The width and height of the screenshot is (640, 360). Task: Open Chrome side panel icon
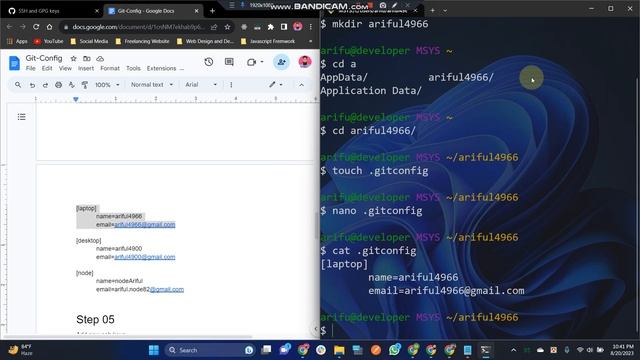click(284, 27)
